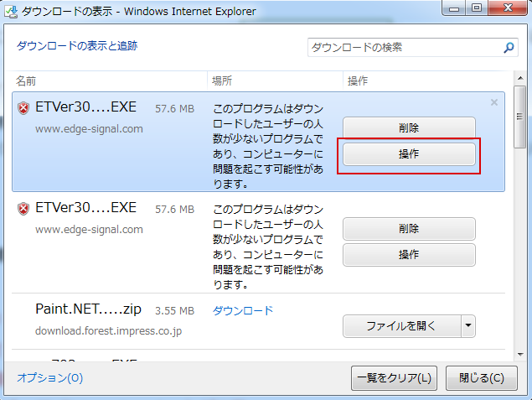The image size is (532, 400).
Task: Dismiss the selected ETVer30 entry with X
Action: [494, 102]
